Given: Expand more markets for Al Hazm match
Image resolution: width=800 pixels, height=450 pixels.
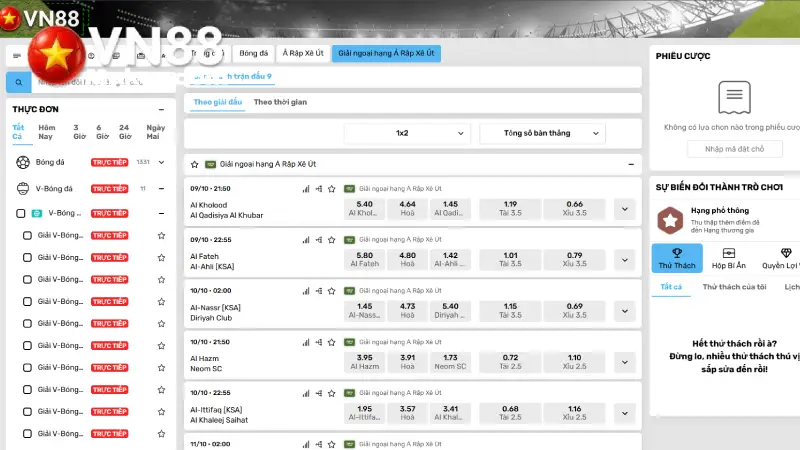Looking at the screenshot, I should tap(624, 362).
